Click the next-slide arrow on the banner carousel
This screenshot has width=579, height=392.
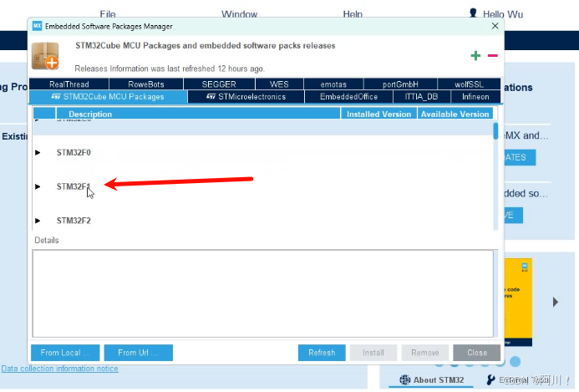pyautogui.click(x=556, y=302)
